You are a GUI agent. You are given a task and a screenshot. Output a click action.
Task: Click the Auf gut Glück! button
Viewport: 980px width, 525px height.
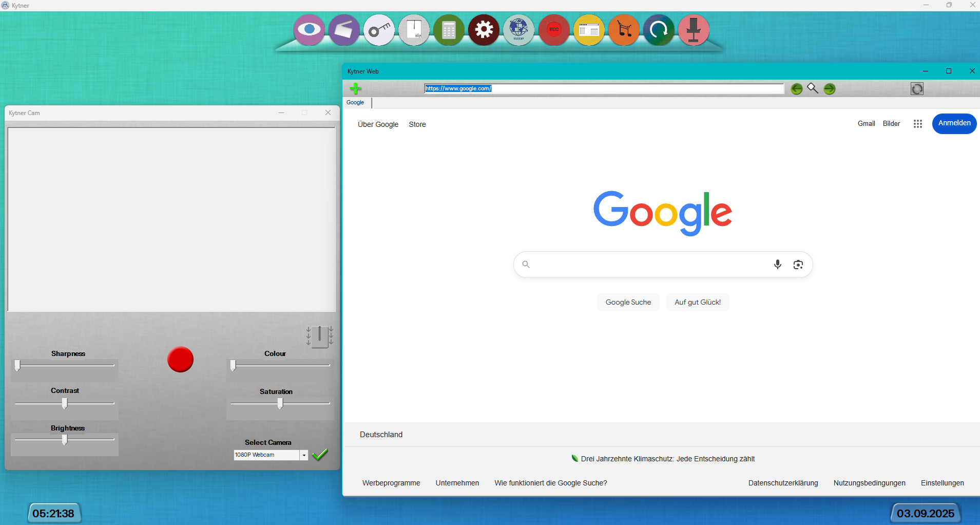[698, 302]
